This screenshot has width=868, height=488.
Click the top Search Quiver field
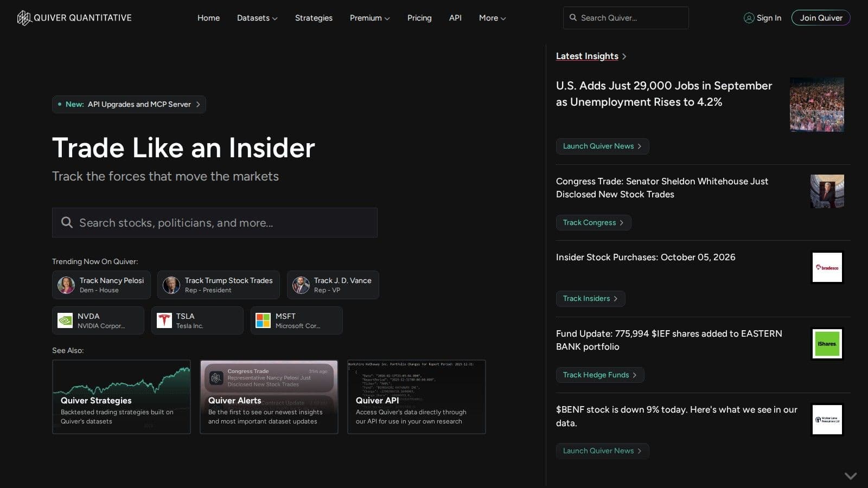[x=626, y=18]
